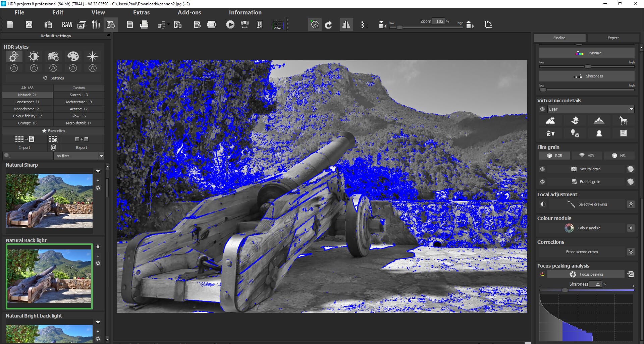Open the '- no filter -' dropdown
This screenshot has width=644, height=344.
click(79, 156)
